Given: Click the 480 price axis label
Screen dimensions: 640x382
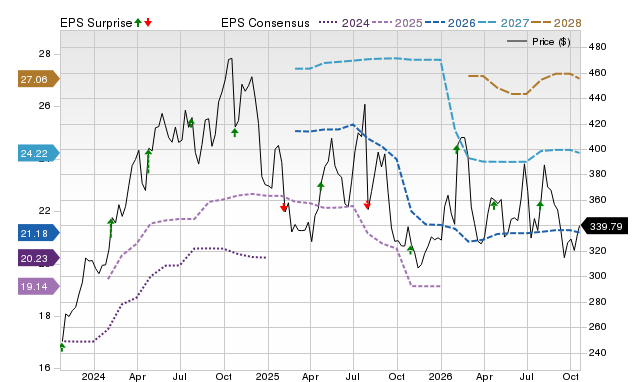Looking at the screenshot, I should pyautogui.click(x=597, y=47).
